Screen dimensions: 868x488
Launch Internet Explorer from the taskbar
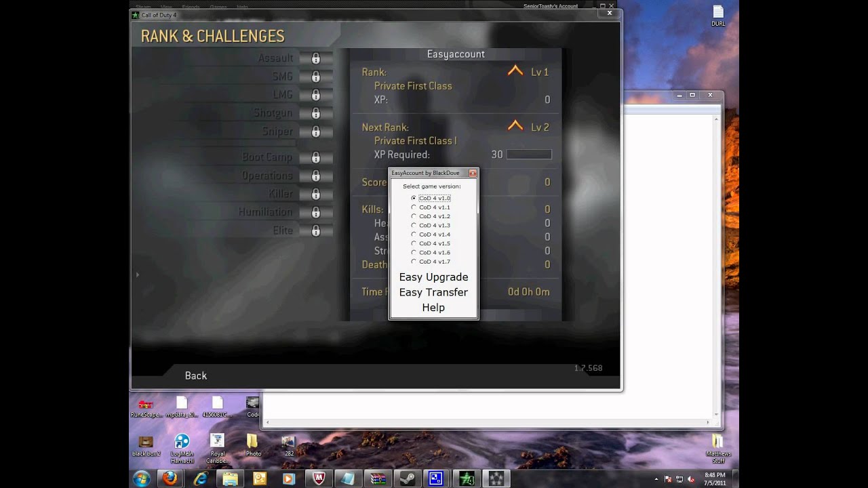coord(200,479)
